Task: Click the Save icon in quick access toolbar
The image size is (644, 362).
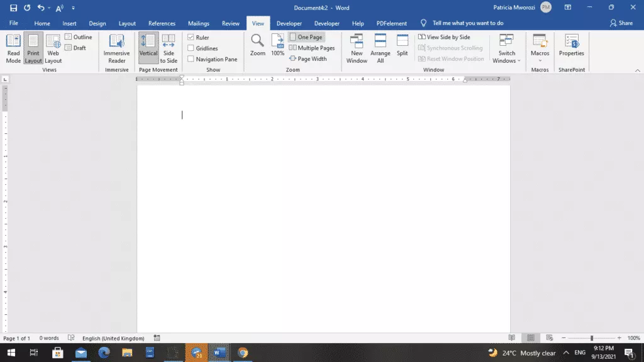Action: tap(13, 8)
